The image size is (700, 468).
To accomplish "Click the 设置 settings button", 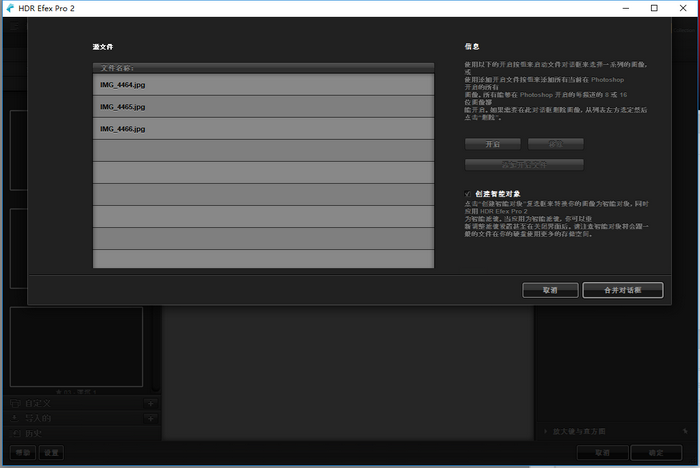I will pyautogui.click(x=51, y=453).
